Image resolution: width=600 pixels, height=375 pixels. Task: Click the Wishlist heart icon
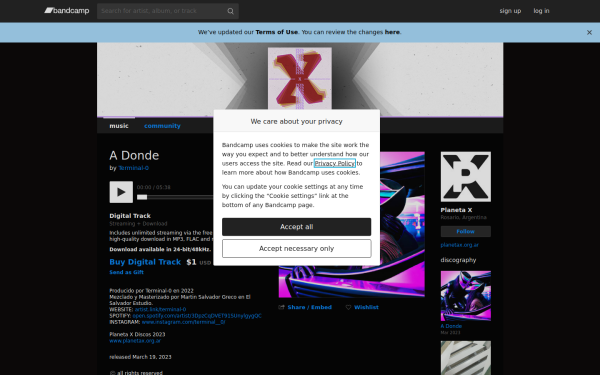coord(348,307)
